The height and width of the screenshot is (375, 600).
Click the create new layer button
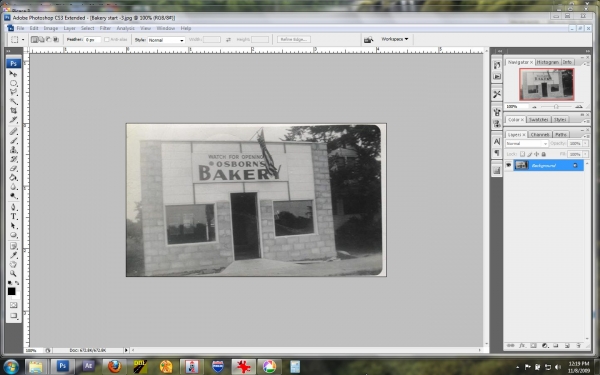(x=567, y=346)
